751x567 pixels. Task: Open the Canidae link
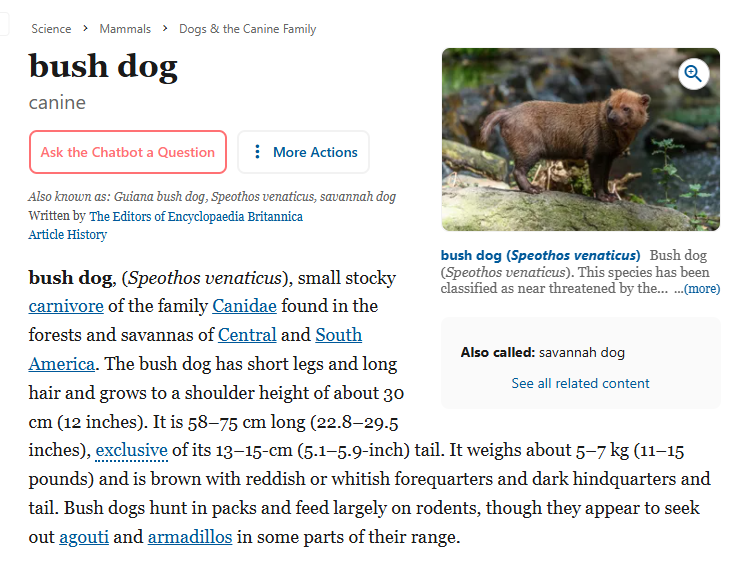click(x=244, y=306)
